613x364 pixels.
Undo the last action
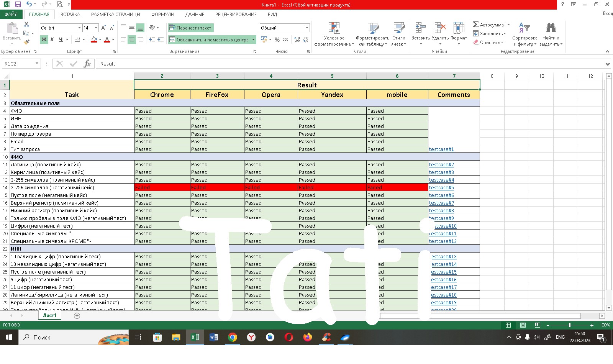(29, 5)
